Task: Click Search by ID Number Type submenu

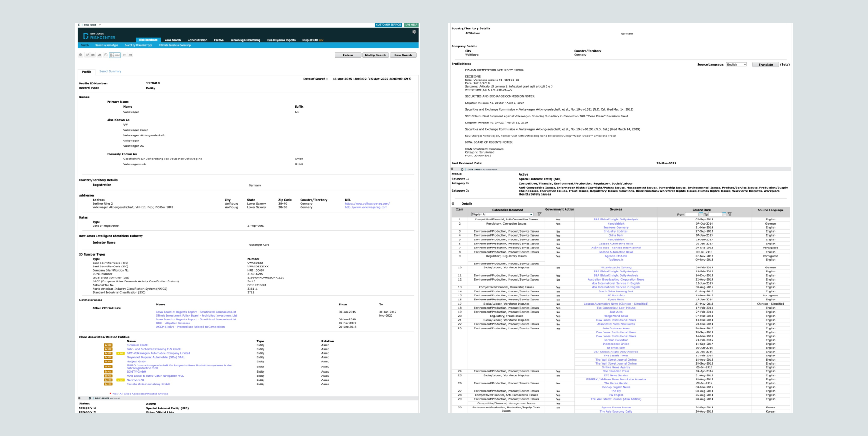Action: [x=138, y=45]
